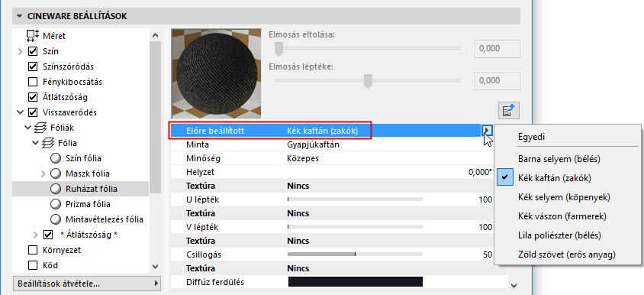
Task: Click the Minta value Gyapjúkaftán
Action: point(313,145)
